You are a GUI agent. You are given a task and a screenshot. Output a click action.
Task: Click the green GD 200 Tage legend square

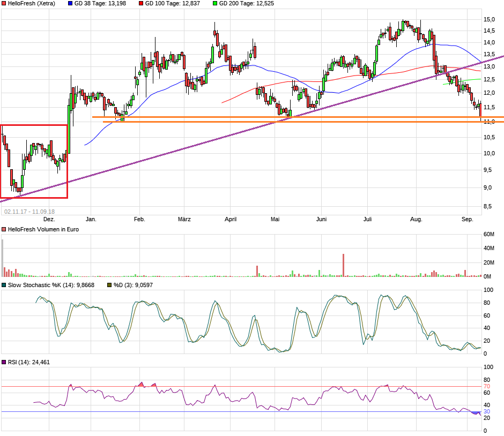[215, 3]
